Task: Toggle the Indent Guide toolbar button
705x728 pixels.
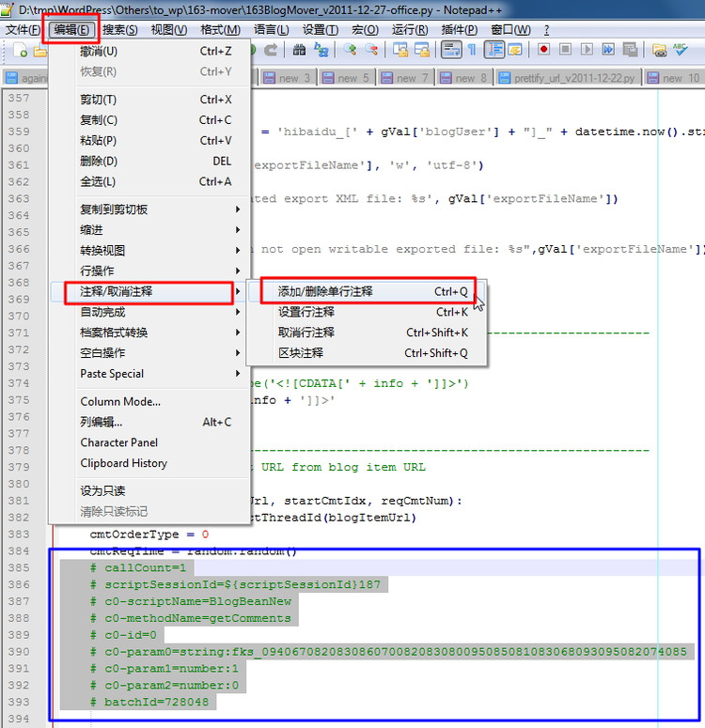Action: 493,50
